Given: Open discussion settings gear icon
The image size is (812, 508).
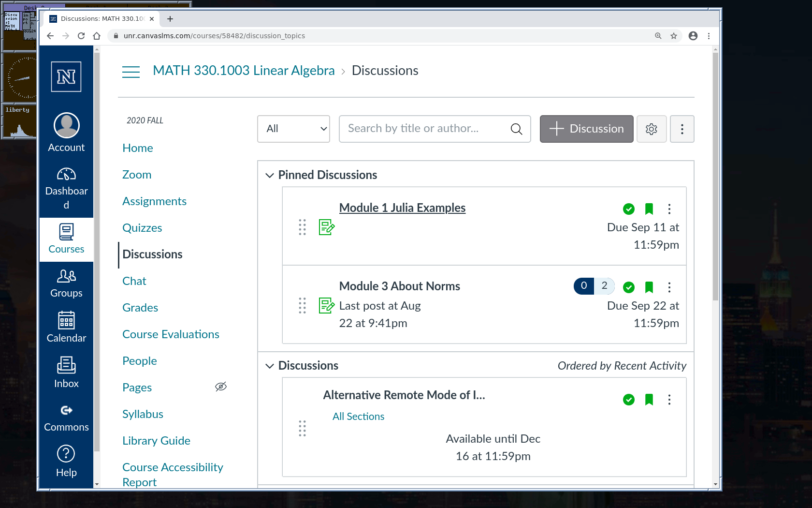Looking at the screenshot, I should coord(651,129).
